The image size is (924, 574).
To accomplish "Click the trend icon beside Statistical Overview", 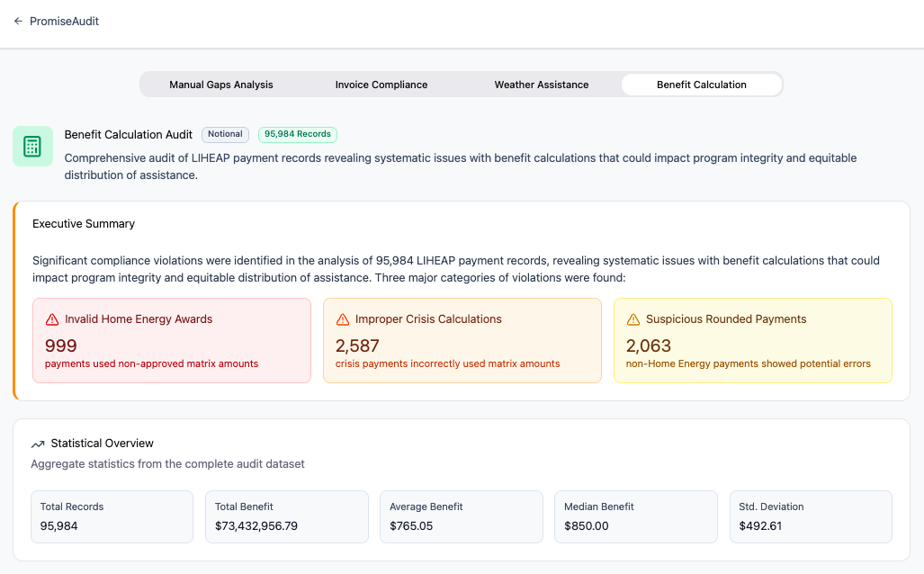I will (x=38, y=444).
